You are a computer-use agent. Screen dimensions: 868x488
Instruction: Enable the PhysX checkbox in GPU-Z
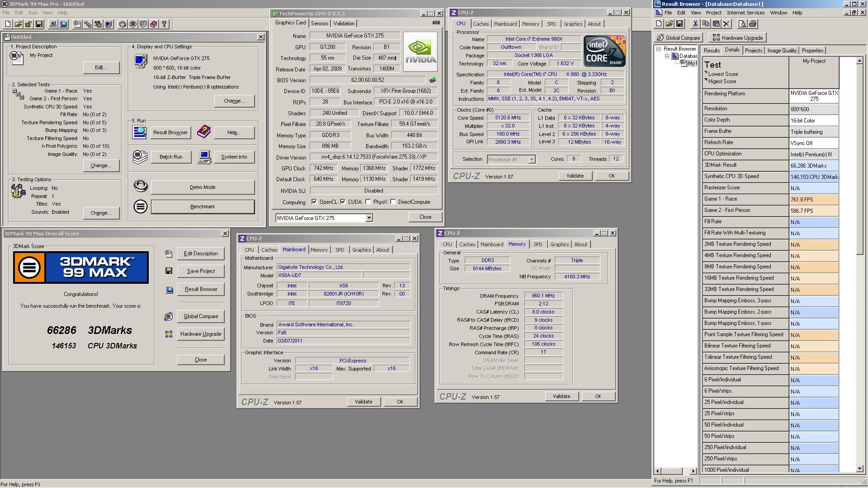click(x=368, y=202)
